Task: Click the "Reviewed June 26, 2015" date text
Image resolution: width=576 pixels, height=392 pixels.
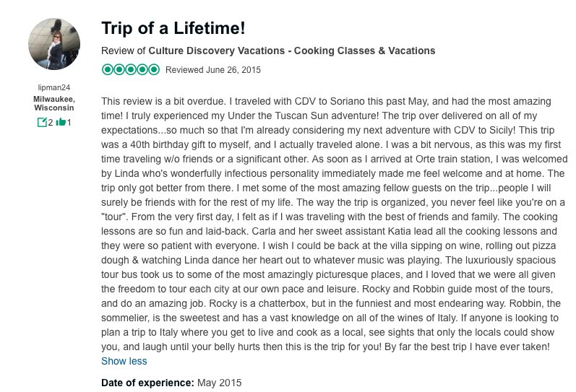Action: pyautogui.click(x=213, y=70)
